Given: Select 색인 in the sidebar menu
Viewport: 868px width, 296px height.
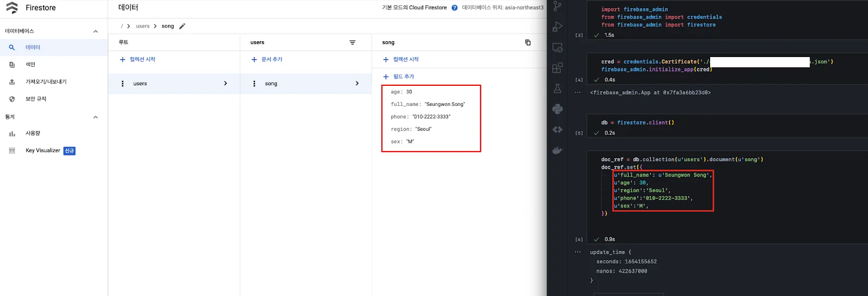Looking at the screenshot, I should (x=30, y=65).
